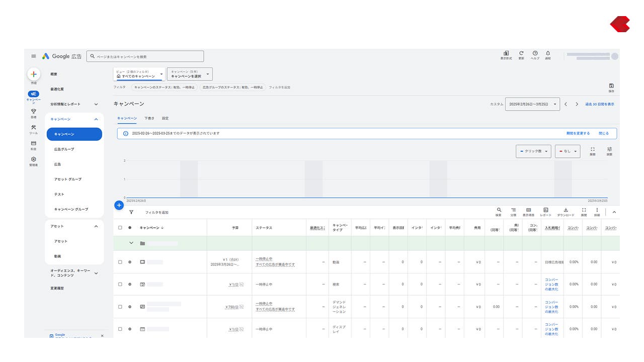644x362 pixels.
Task: Check the 検索 campaign type row checkbox
Action: coord(120,284)
